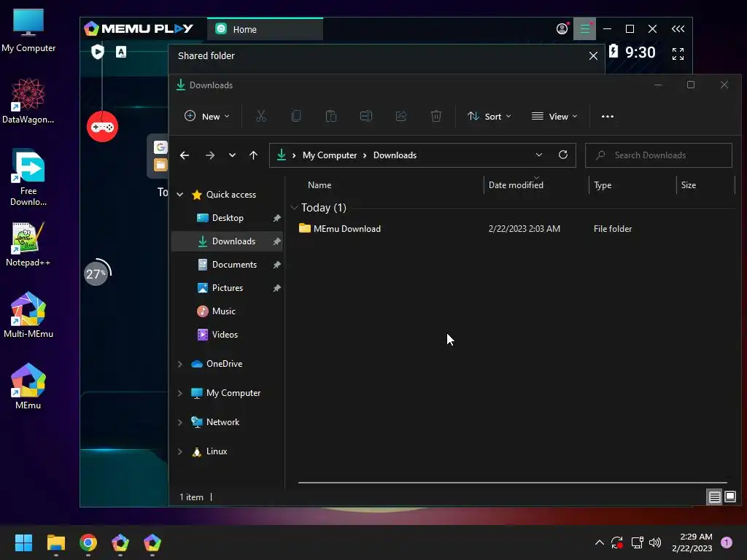The width and height of the screenshot is (747, 560).
Task: Click the Copy icon in Downloads toolbar
Action: pyautogui.click(x=296, y=116)
